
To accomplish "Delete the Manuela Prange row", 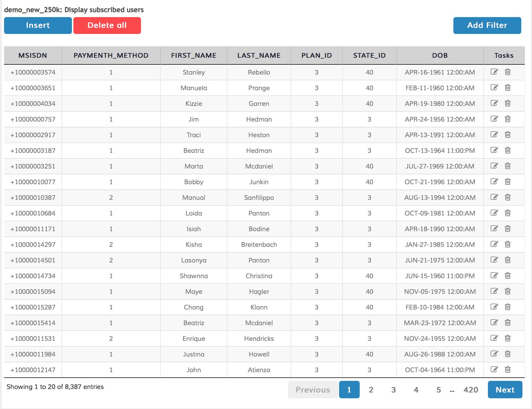I will [x=508, y=88].
